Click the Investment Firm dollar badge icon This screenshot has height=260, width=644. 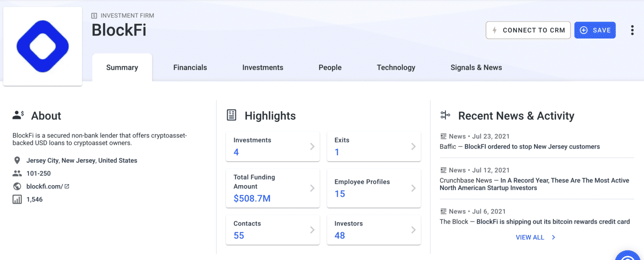click(x=94, y=16)
